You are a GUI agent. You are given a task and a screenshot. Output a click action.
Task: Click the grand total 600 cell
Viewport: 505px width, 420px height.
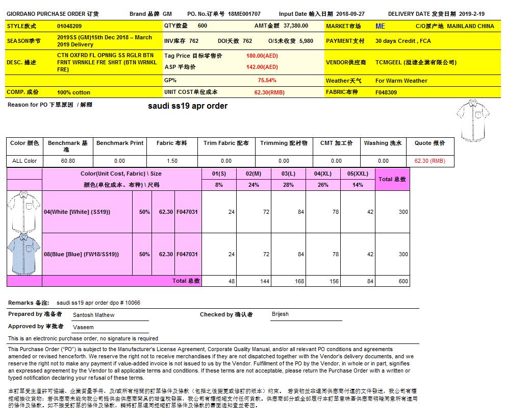click(392, 281)
